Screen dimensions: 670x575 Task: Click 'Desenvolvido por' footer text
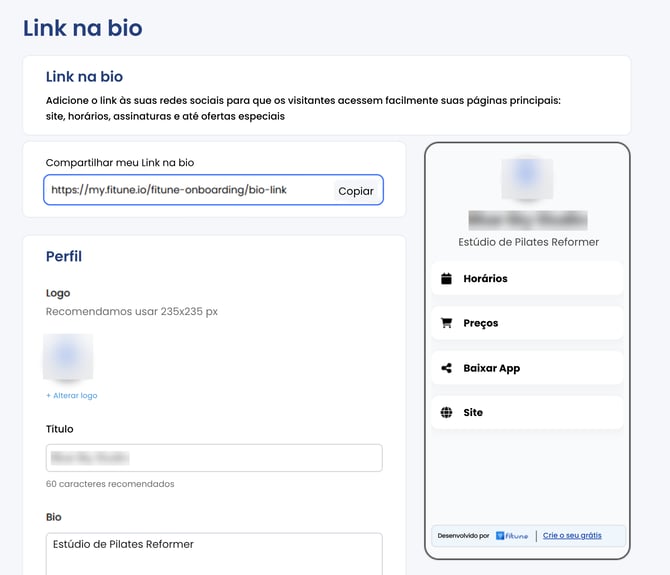pyautogui.click(x=463, y=536)
